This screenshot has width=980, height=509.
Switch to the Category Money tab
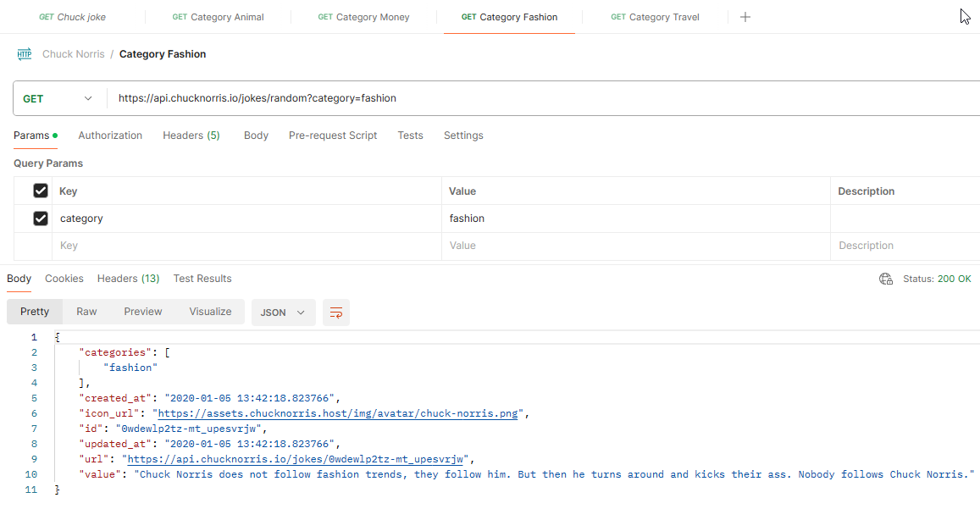(x=363, y=17)
